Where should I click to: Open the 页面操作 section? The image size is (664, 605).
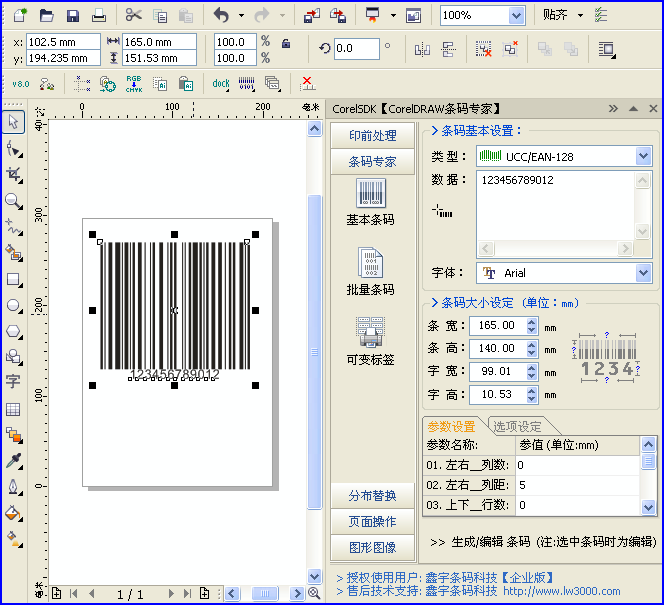(x=373, y=522)
